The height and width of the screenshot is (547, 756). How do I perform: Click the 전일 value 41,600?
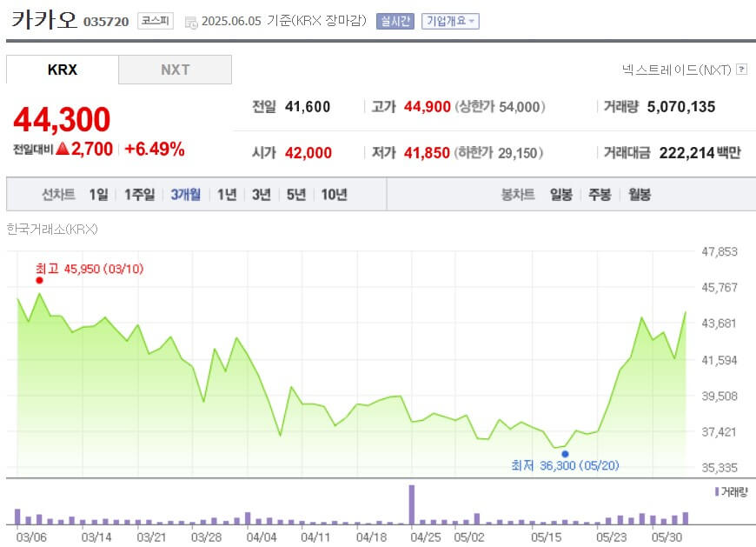click(308, 107)
